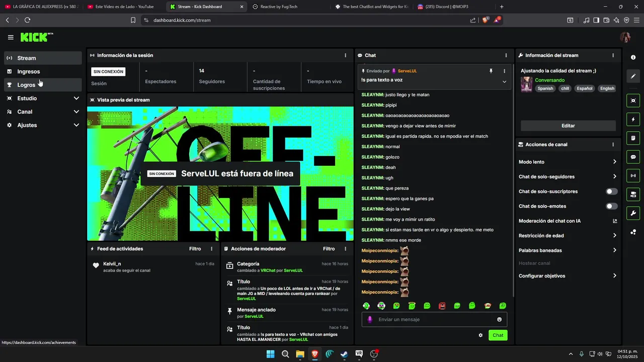Screen dimensions: 644x362
Task: Open File Explorer from the taskbar
Action: (x=300, y=354)
